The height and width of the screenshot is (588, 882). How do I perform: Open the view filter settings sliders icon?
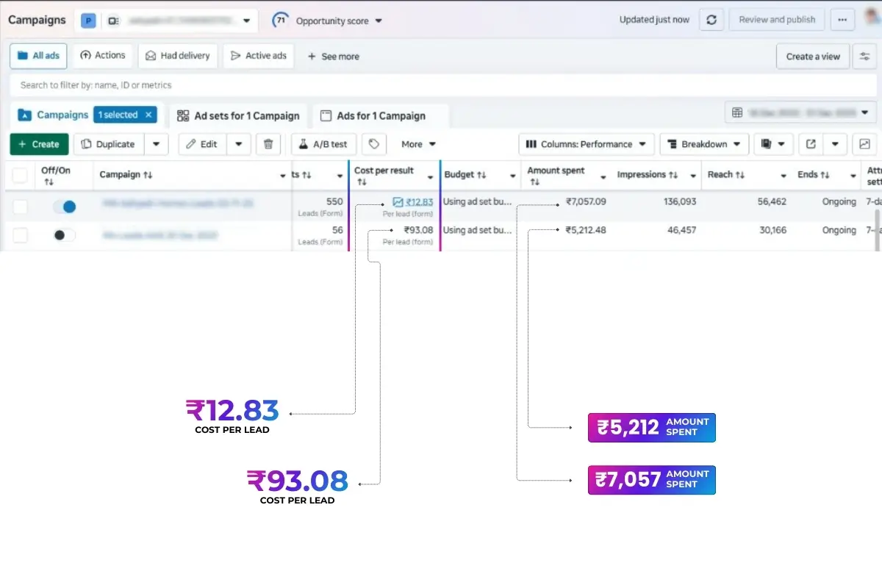pyautogui.click(x=865, y=57)
